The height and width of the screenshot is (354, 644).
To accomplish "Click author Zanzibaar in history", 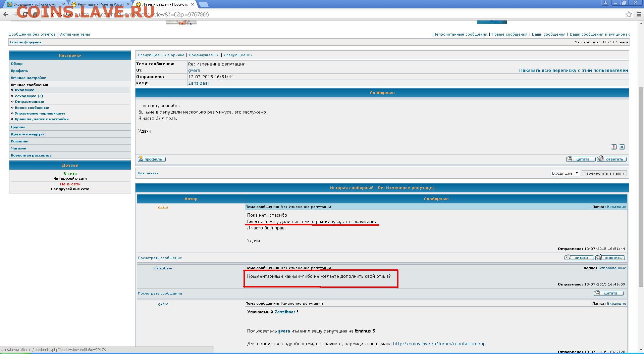I will click(163, 268).
